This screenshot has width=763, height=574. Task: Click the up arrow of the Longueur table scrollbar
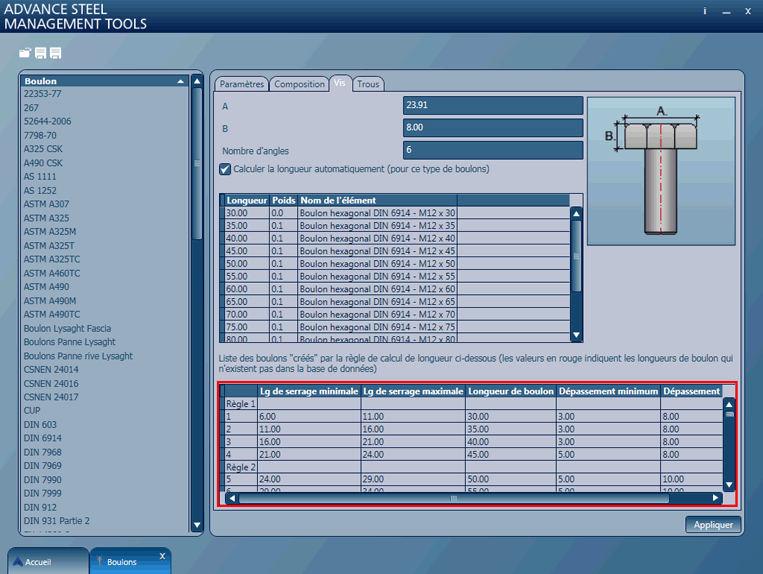coord(576,214)
